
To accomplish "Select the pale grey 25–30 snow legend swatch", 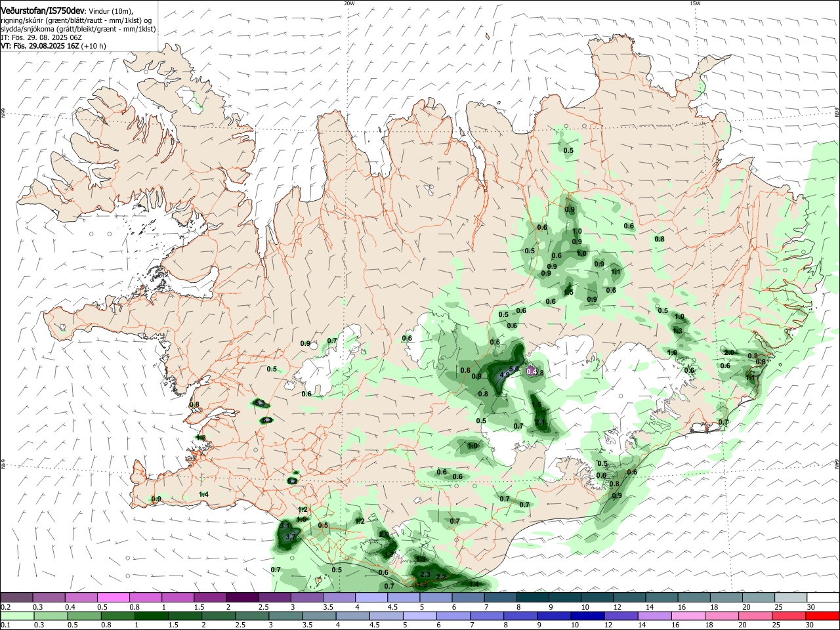I will click(x=791, y=597).
